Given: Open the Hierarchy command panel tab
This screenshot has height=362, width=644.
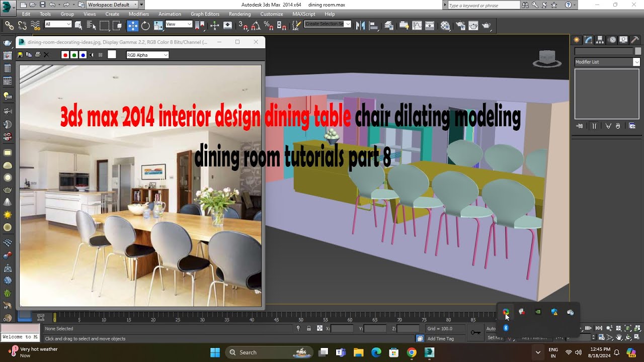Looking at the screenshot, I should click(600, 40).
